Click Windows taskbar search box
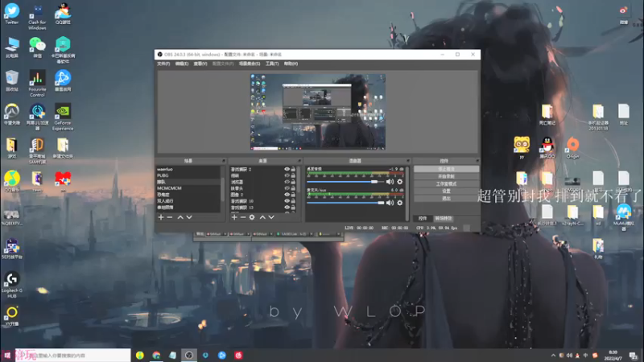 click(x=73, y=356)
